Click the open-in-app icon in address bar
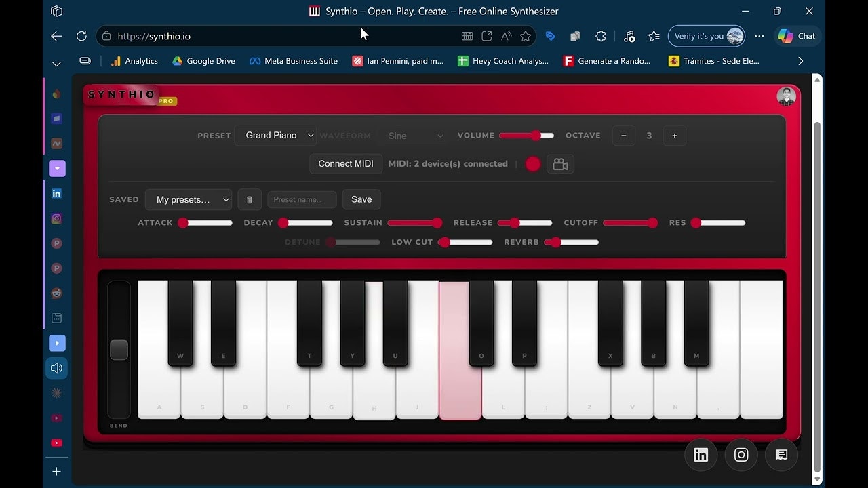The width and height of the screenshot is (868, 488). [x=486, y=36]
